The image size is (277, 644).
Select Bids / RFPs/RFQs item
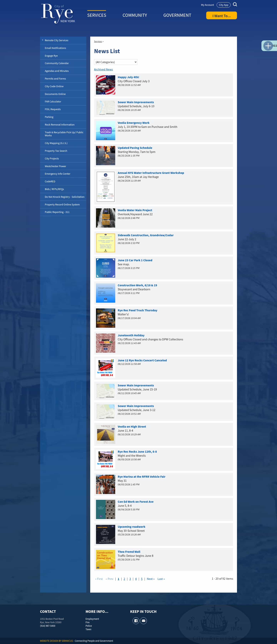click(x=63, y=189)
